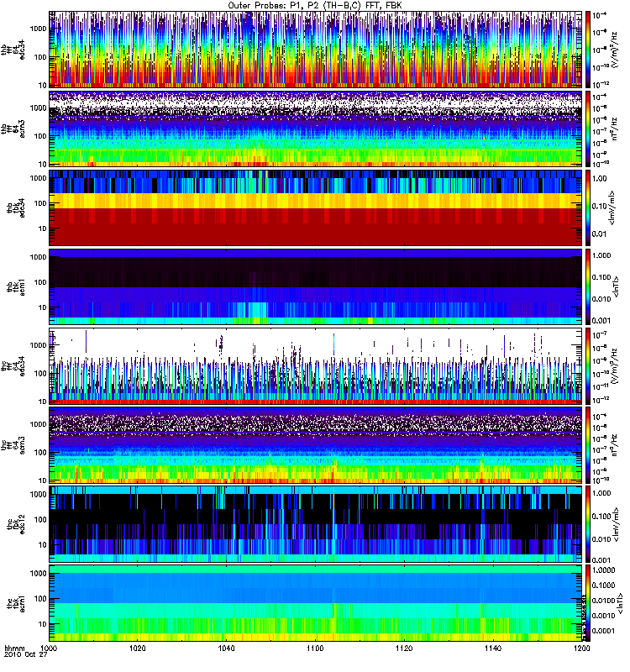Click the <|mV/m|> unit label of thb fbk edc34 color bar

(612, 207)
